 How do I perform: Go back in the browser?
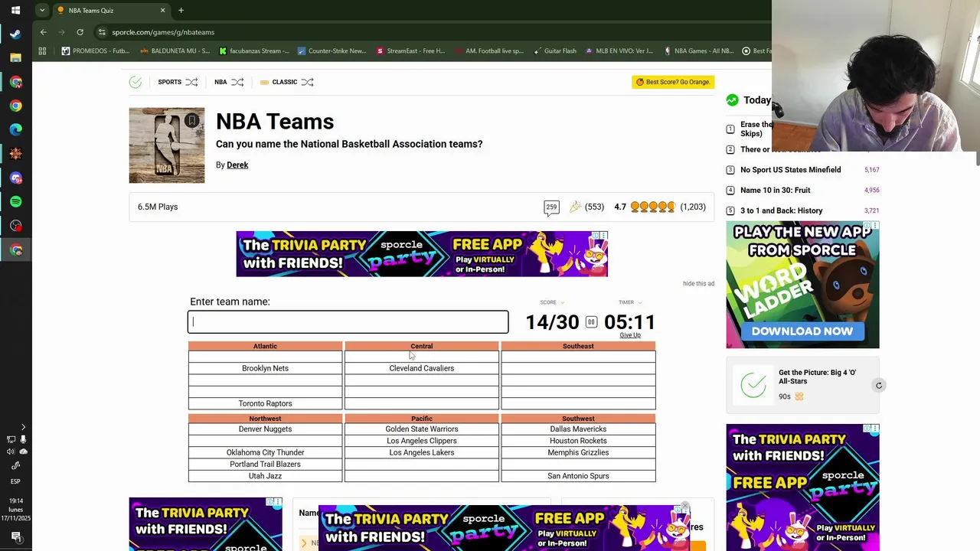[44, 32]
